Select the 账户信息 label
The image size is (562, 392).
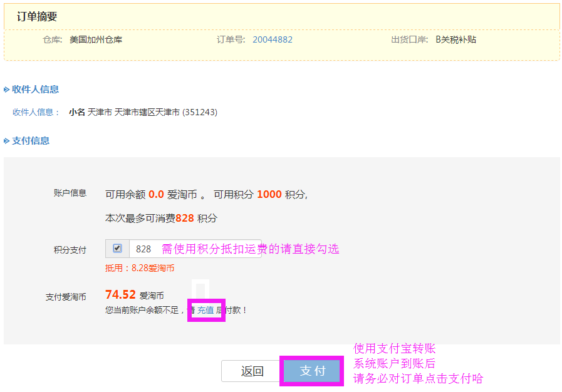[x=70, y=193]
